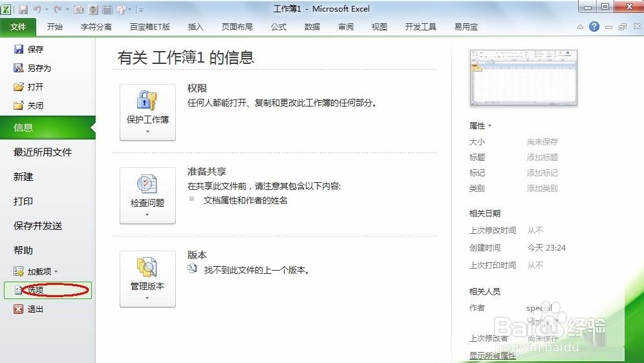Click the 相关人员 heading
This screenshot has width=644, height=363.
click(485, 292)
